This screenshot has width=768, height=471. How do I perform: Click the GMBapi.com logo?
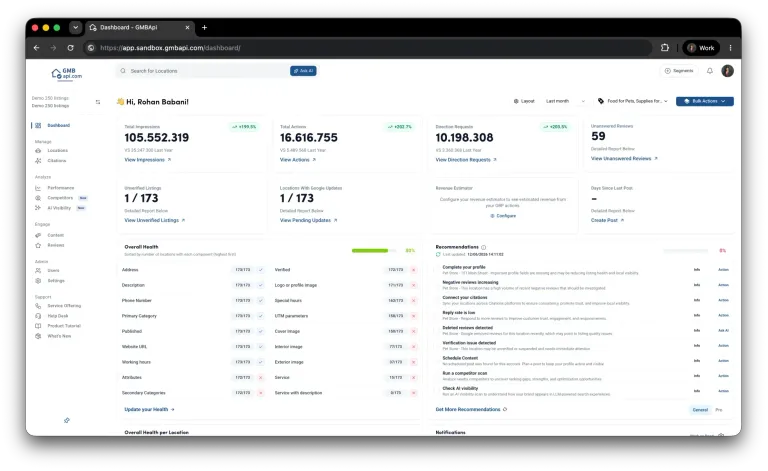(67, 73)
